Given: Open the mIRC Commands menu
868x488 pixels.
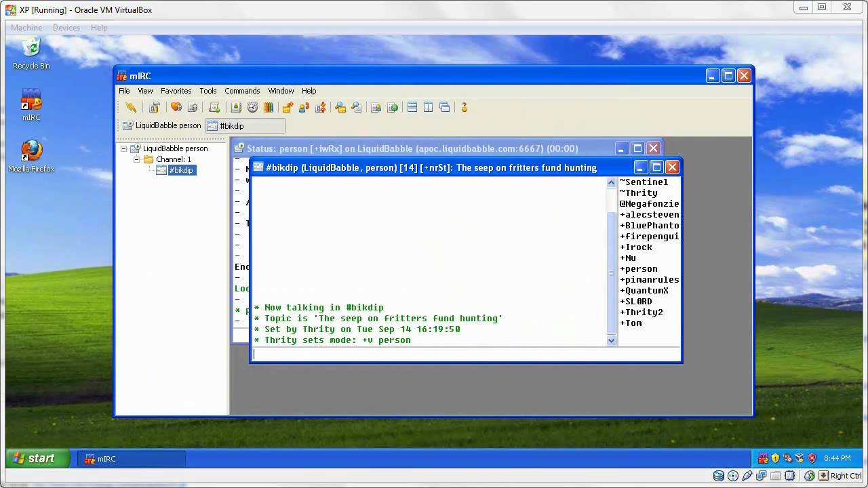Looking at the screenshot, I should pyautogui.click(x=242, y=91).
